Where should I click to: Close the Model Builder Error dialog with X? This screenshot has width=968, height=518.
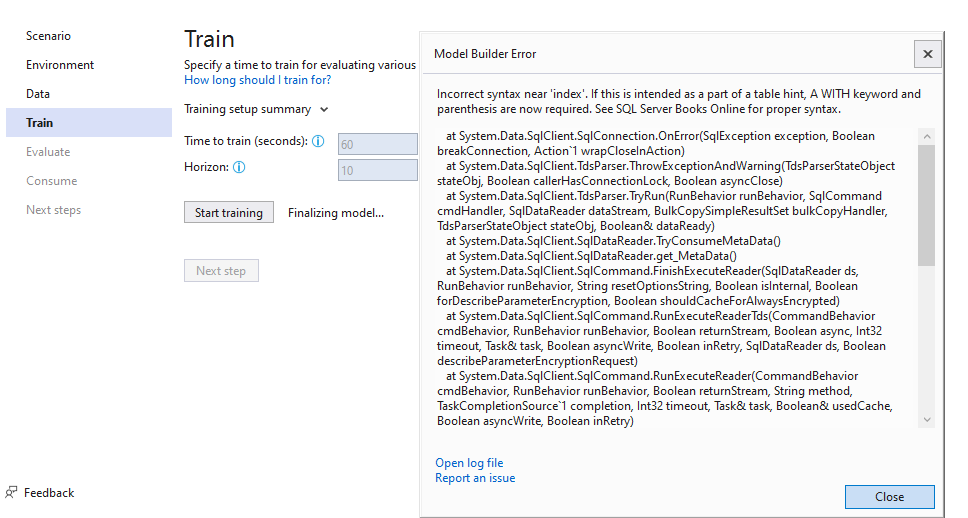coord(927,54)
